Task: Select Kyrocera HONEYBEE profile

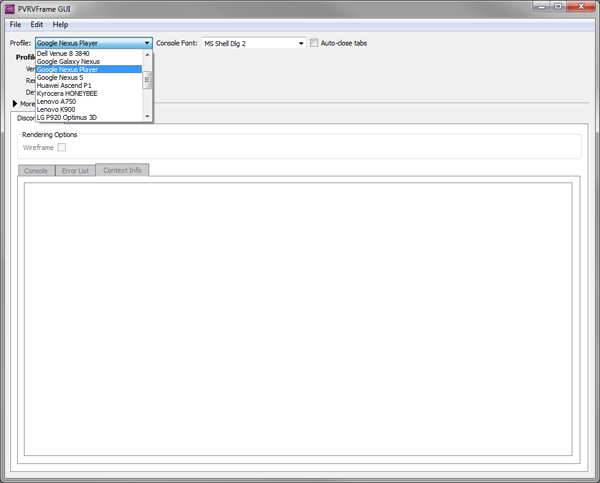Action: point(89,93)
